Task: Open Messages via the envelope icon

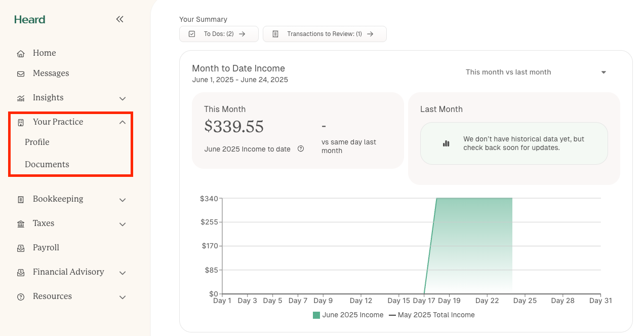Action: point(20,73)
